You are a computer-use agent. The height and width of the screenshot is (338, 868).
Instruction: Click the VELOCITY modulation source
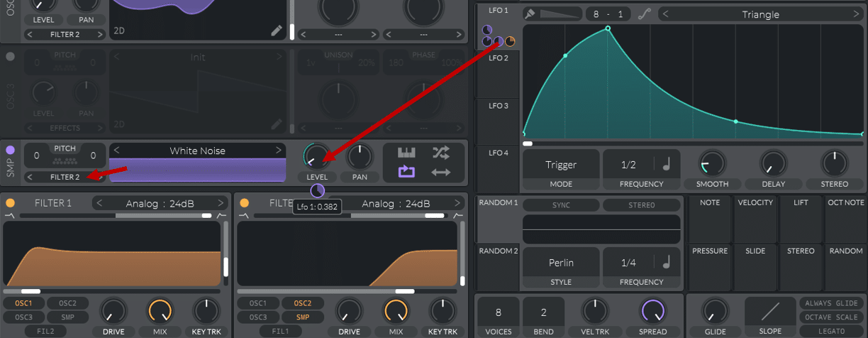755,219
